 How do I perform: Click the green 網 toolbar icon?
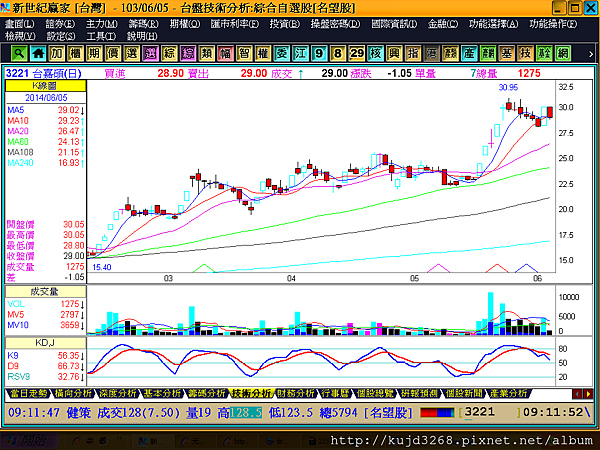click(563, 53)
